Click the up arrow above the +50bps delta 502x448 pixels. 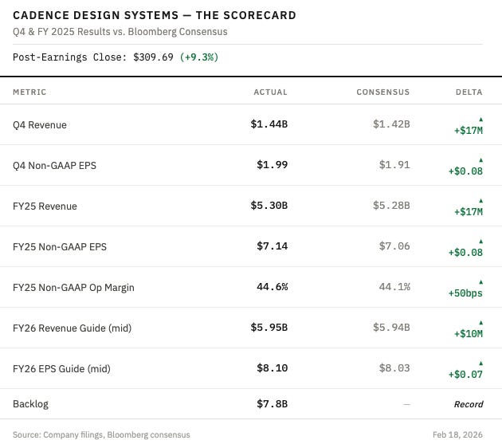(x=480, y=281)
